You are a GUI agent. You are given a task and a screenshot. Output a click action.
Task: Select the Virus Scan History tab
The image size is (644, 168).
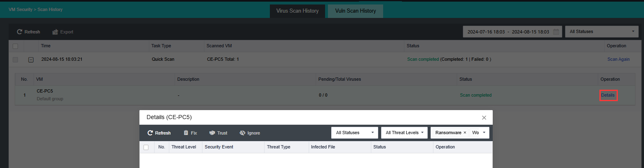(297, 11)
